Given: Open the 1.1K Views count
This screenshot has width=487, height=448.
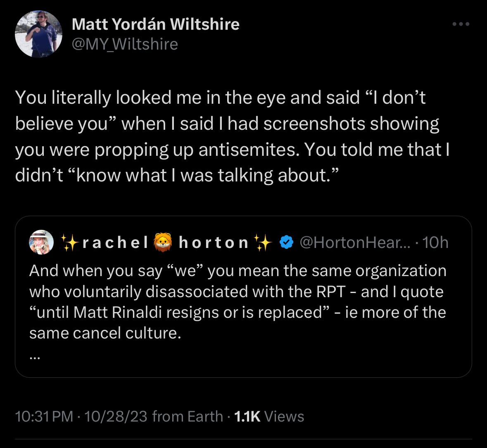Looking at the screenshot, I should pos(269,416).
